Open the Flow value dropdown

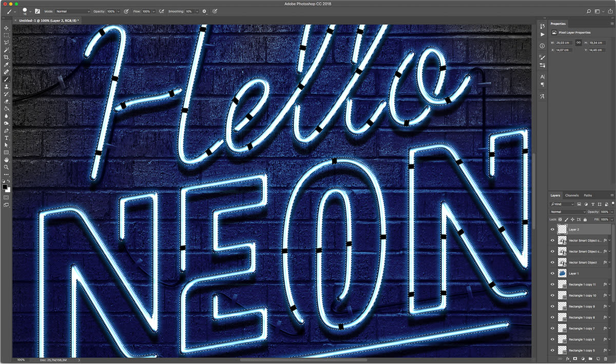click(154, 11)
